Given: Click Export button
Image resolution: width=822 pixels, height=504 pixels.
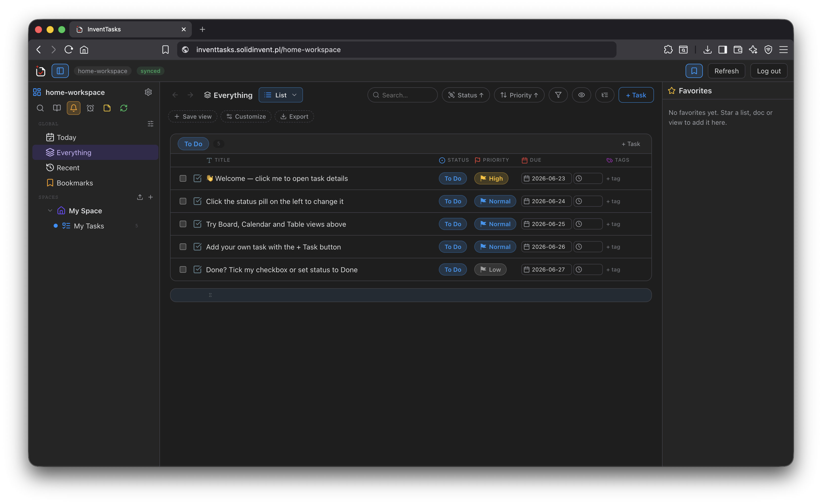Looking at the screenshot, I should pos(294,116).
